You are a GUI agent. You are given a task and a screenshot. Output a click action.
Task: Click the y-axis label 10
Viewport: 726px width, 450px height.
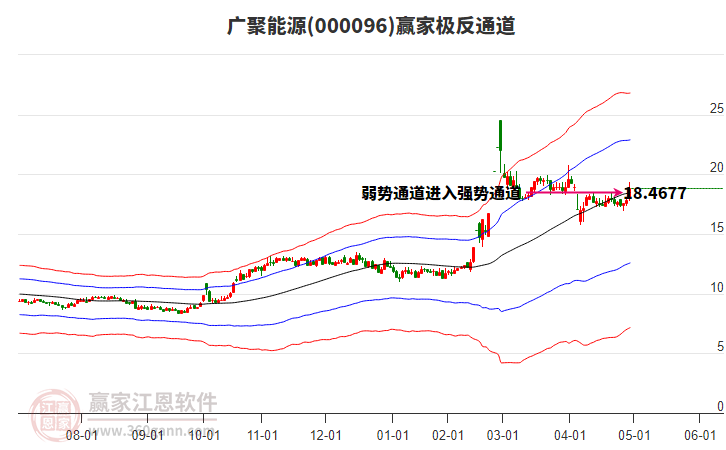coord(717,287)
